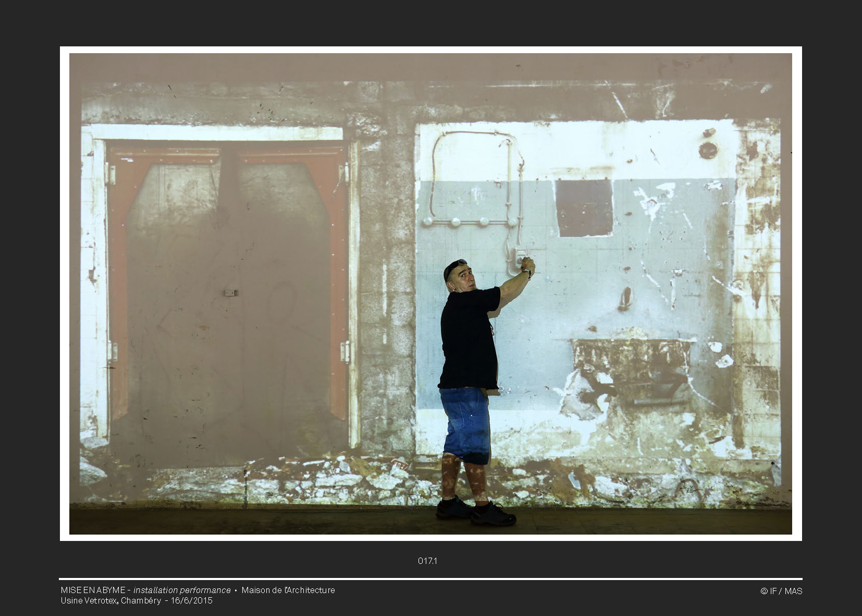Click the white horizontal divider line
This screenshot has height=616, width=862.
tap(430, 578)
